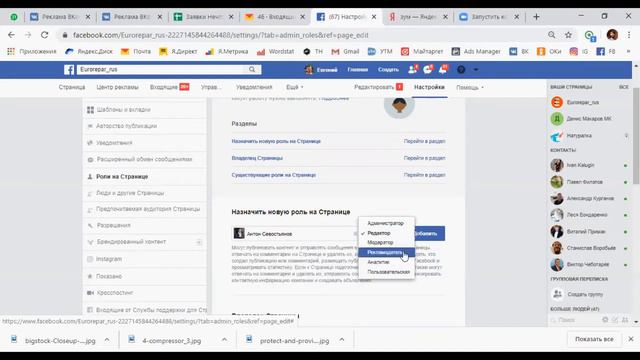
Task: Choose Редактор in the role dropdown
Action: click(386, 233)
